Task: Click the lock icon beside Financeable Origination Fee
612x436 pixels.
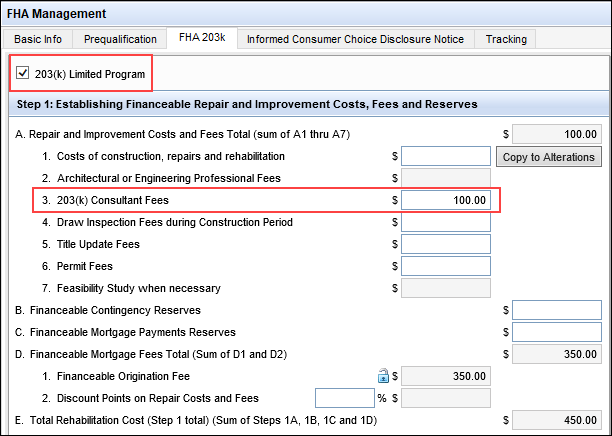Action: (x=383, y=376)
